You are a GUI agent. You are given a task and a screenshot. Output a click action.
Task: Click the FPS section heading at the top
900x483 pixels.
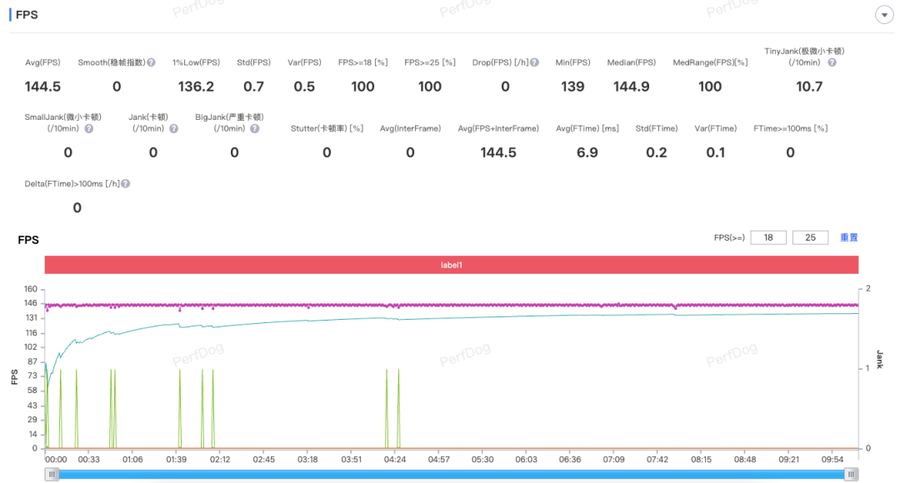coord(27,15)
